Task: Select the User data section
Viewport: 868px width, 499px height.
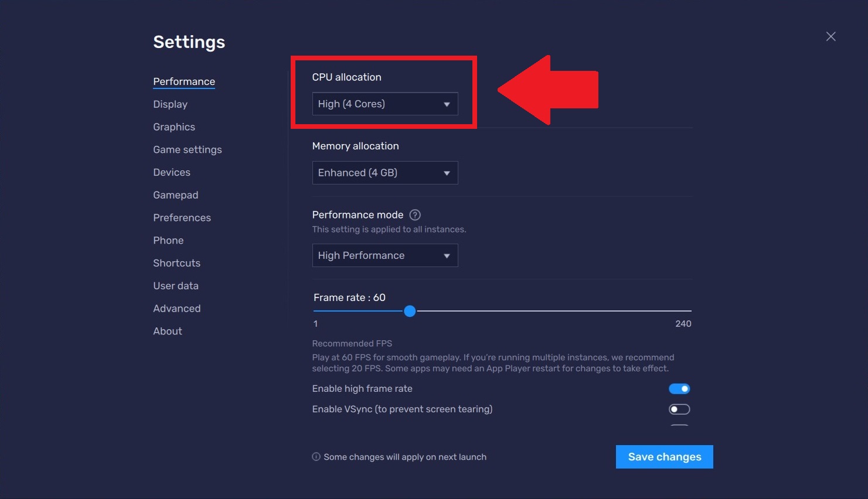Action: click(175, 285)
